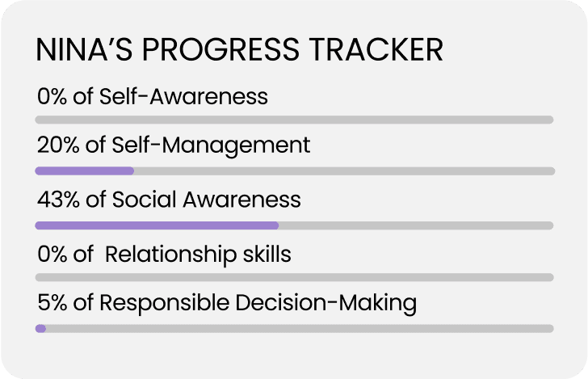Open the "0% of Relationship skills" label

click(x=164, y=255)
